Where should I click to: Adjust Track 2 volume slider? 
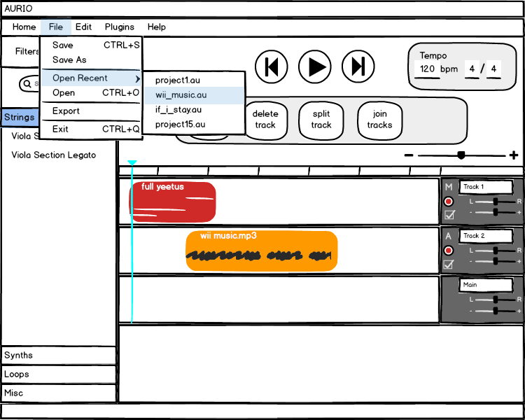(x=495, y=261)
